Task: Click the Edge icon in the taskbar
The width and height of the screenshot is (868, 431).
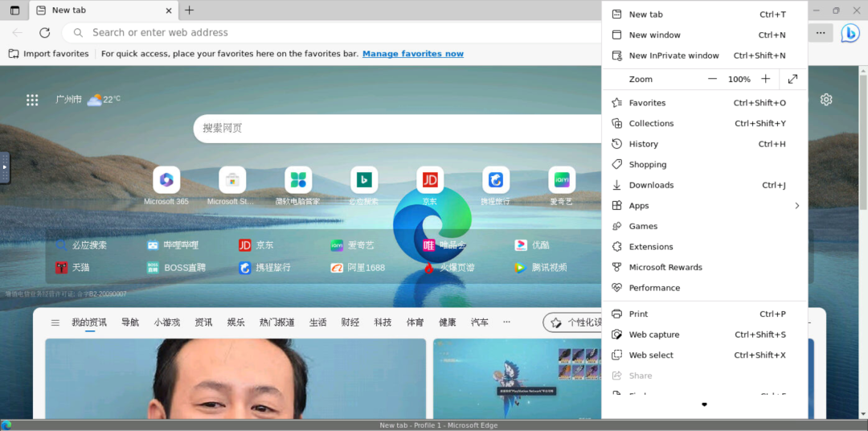Action: [6, 425]
